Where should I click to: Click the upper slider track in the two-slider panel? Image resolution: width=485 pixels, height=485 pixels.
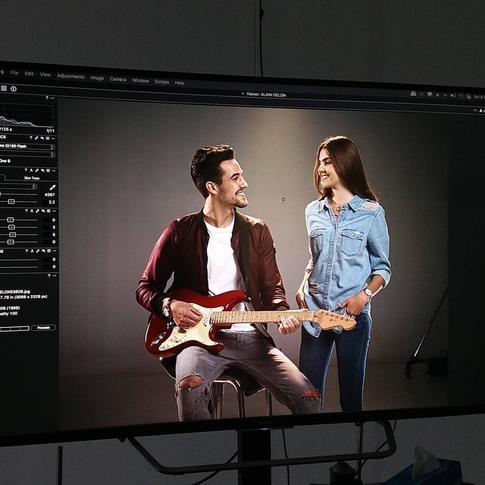coord(19,260)
